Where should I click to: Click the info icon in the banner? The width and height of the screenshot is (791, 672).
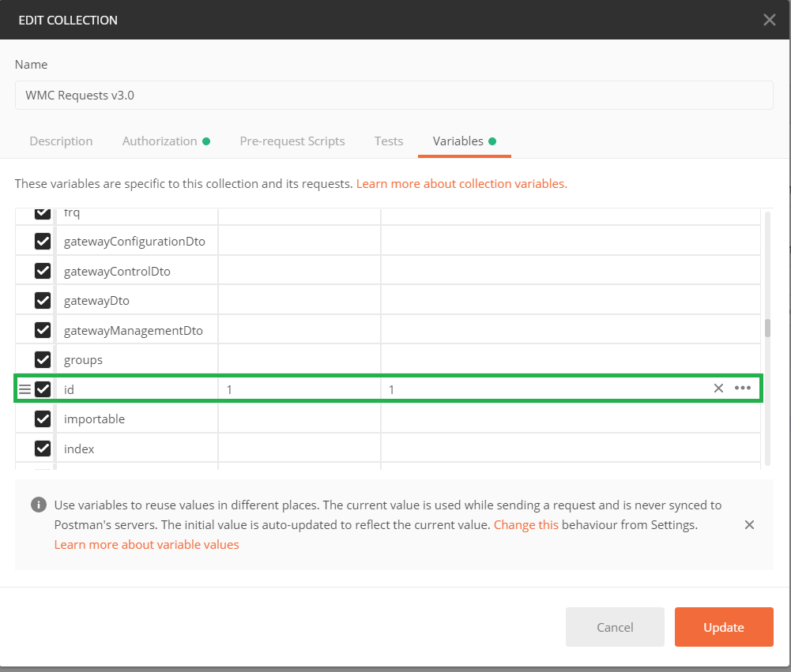click(x=37, y=505)
